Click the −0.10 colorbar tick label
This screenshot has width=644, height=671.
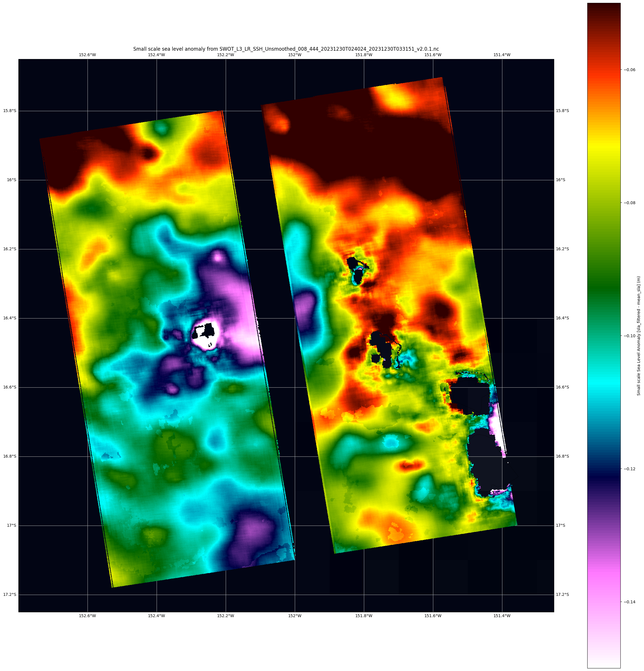(629, 336)
